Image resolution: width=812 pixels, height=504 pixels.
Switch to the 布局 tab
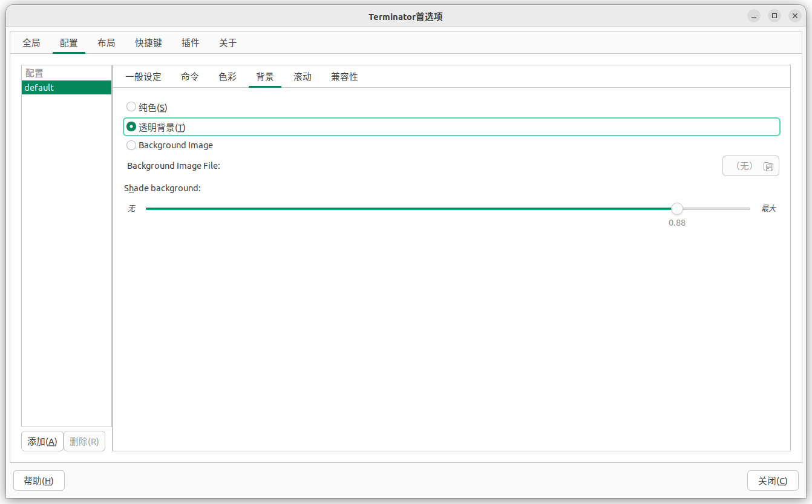click(106, 43)
